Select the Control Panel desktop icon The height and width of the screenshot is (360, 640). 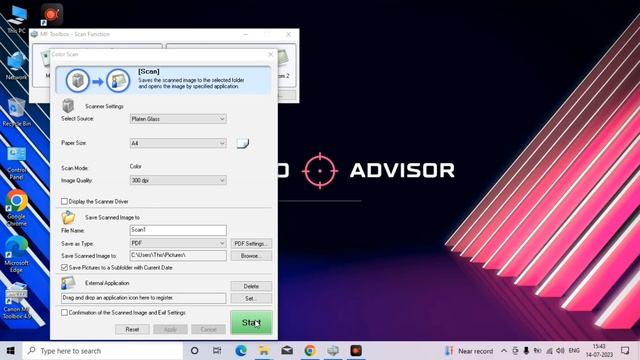[x=16, y=163]
